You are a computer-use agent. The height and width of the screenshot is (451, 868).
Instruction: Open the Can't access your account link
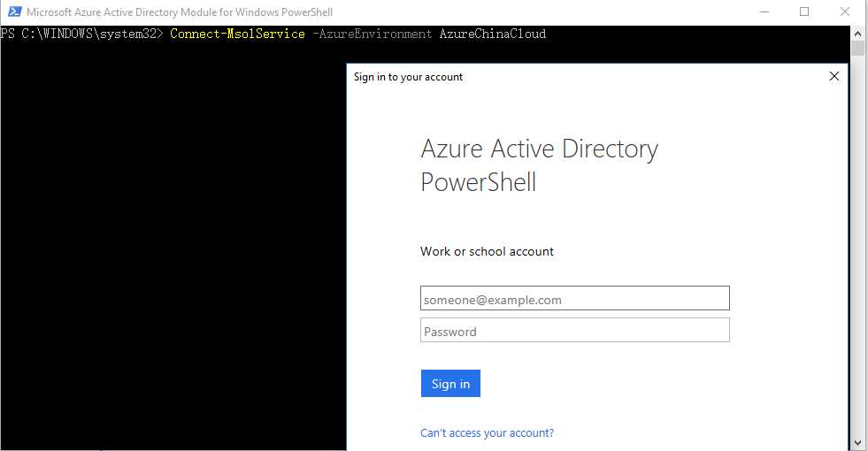(487, 433)
